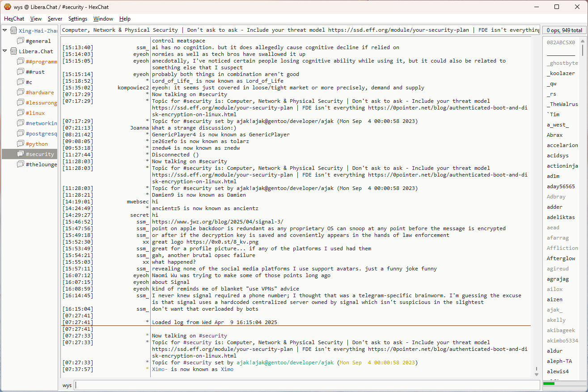This screenshot has height=392, width=588.
Task: Focus the message input box
Action: 307,385
